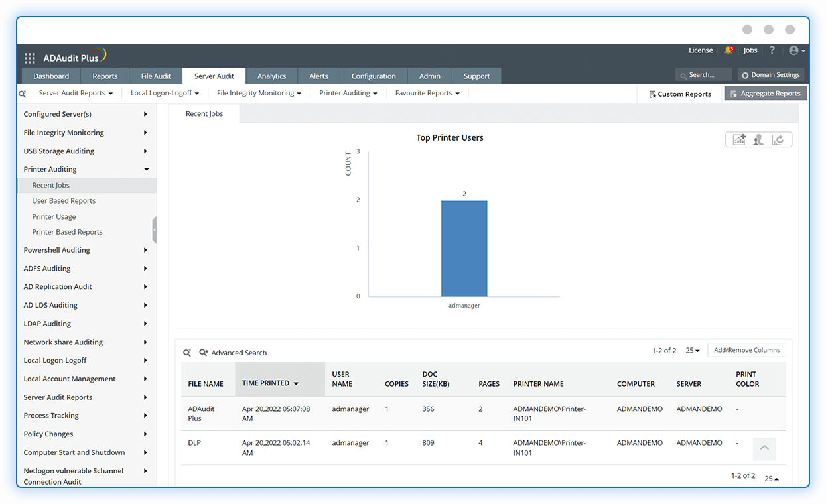This screenshot has width=826, height=504.
Task: Click the magnifier icon beside Advanced Search
Action: (x=186, y=353)
